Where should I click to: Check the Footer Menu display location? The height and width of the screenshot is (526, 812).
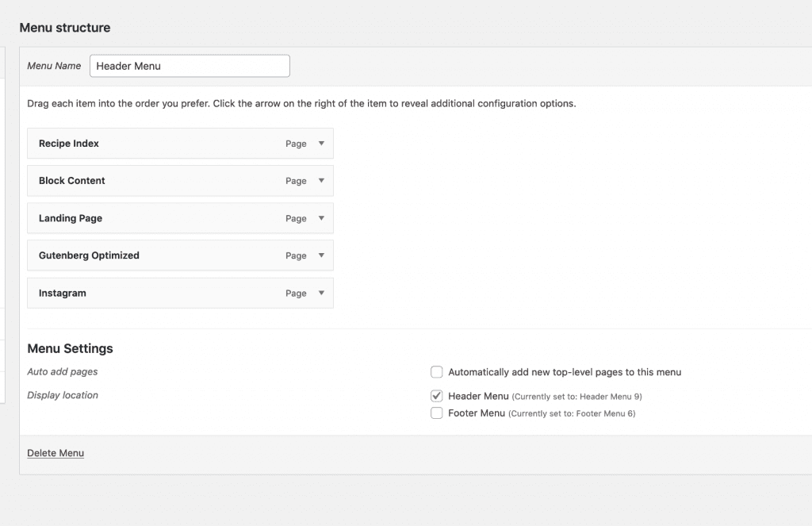click(436, 413)
